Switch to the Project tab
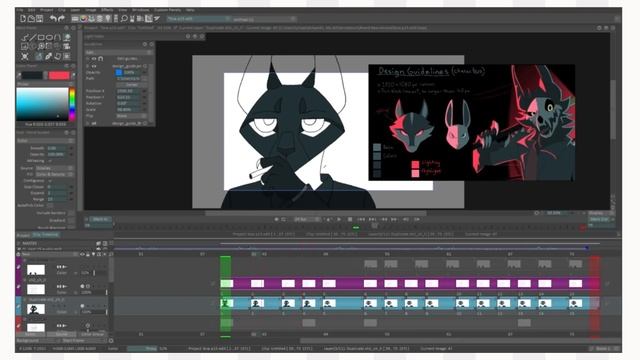 pos(23,236)
